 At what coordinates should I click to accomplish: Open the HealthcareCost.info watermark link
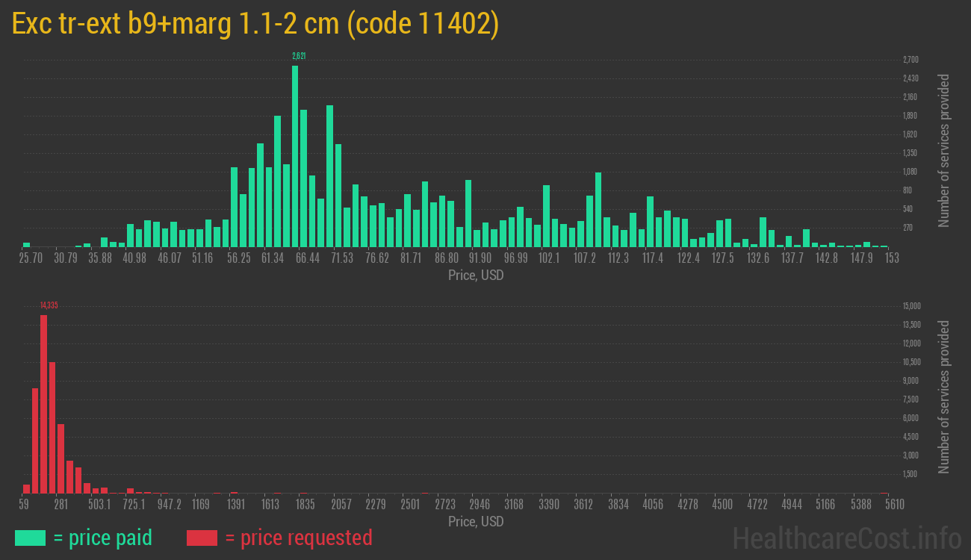pos(846,538)
